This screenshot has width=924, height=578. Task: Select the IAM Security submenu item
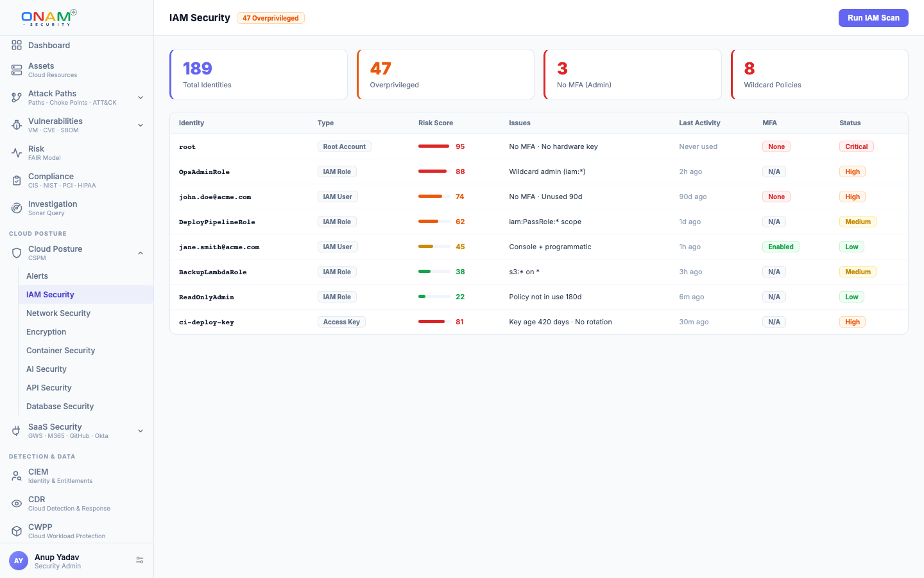click(86, 295)
